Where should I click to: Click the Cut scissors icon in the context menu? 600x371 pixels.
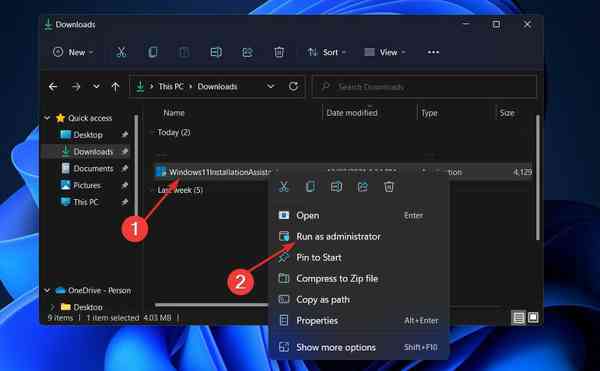pyautogui.click(x=284, y=187)
